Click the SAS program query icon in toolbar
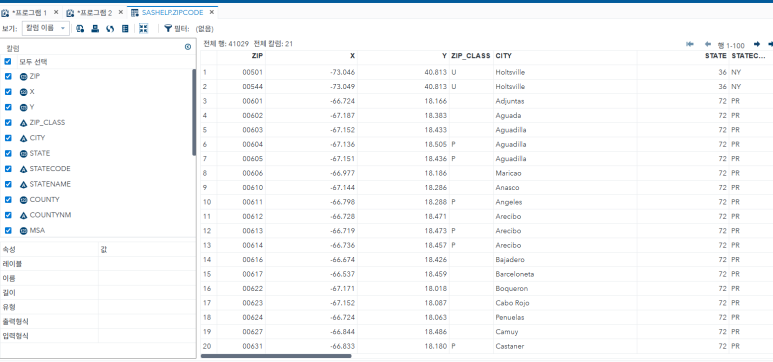 (x=80, y=29)
